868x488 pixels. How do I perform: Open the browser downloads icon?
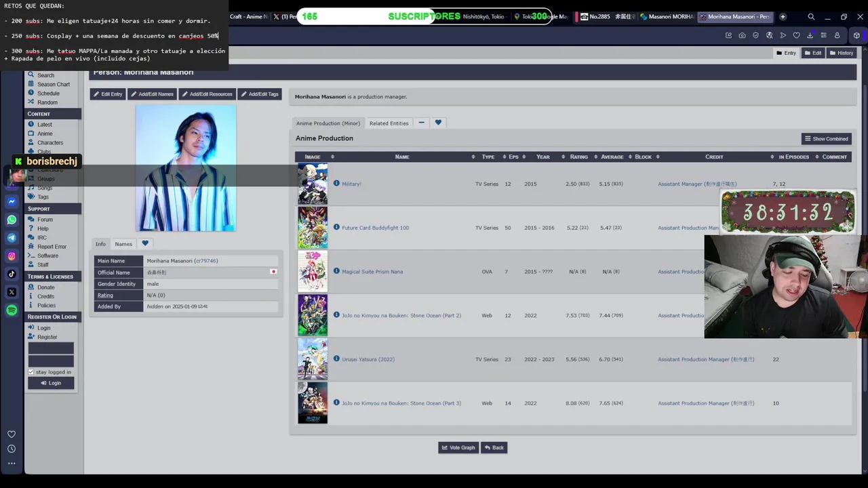(x=810, y=35)
